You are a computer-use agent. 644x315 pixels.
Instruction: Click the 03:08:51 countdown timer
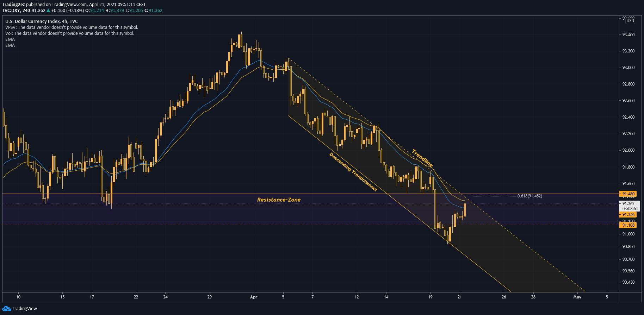coord(630,209)
